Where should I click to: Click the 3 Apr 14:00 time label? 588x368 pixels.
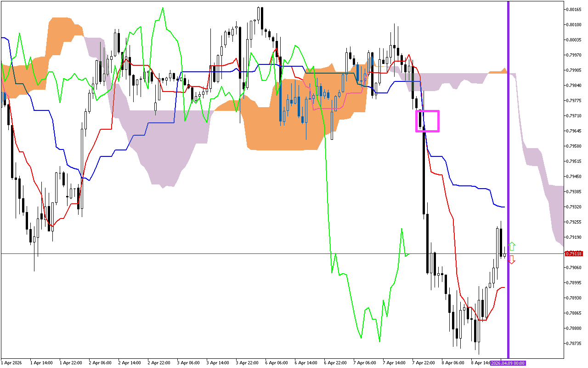(218, 363)
